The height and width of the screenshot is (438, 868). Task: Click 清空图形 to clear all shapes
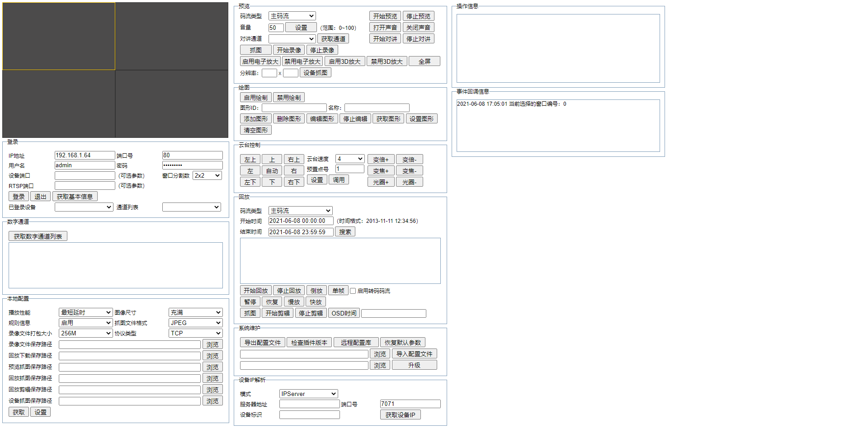pos(255,130)
